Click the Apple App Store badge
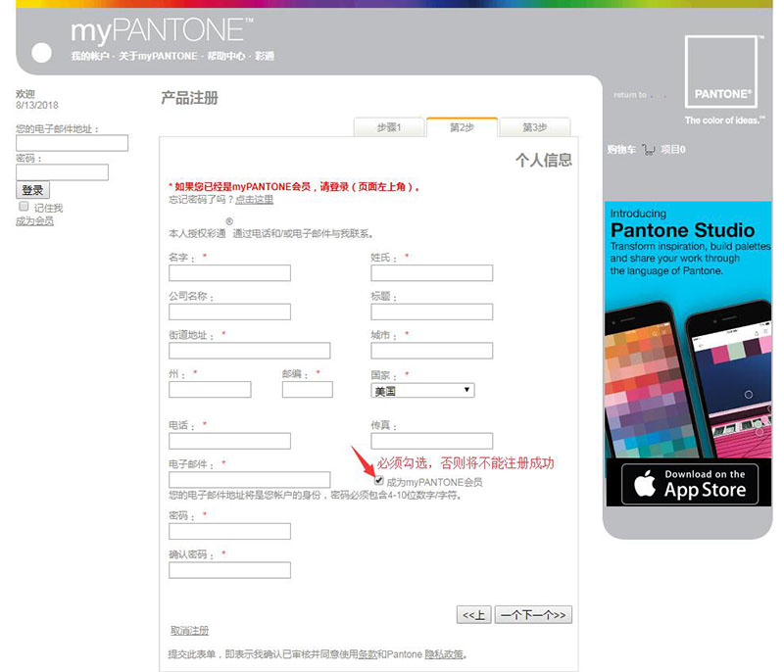This screenshot has width=784, height=672. click(690, 484)
